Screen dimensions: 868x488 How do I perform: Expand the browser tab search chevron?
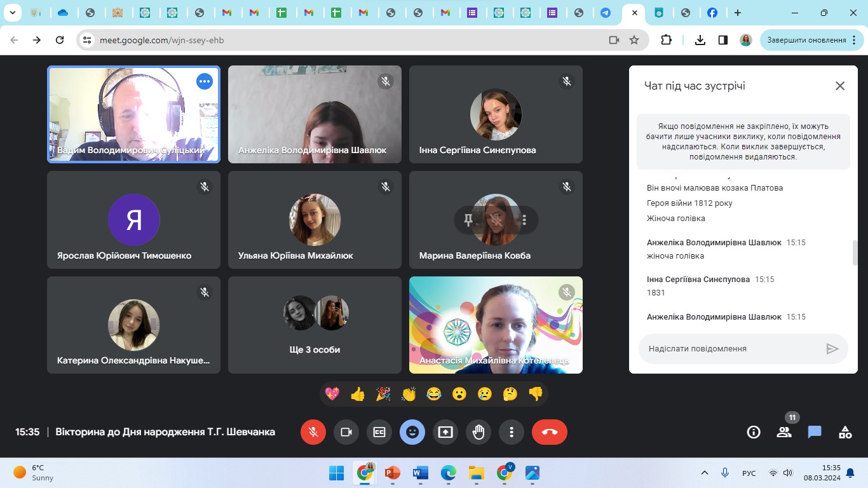pyautogui.click(x=12, y=13)
